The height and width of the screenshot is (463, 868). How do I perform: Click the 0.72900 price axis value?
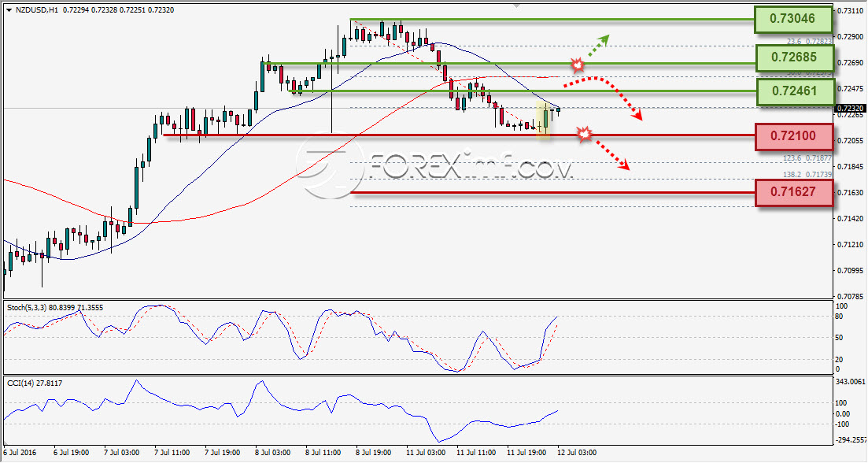(850, 36)
